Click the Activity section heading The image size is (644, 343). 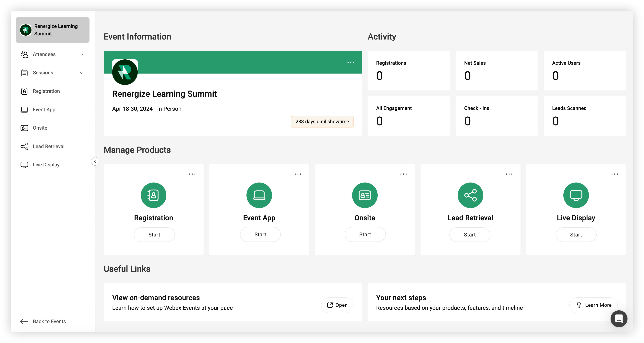tap(382, 37)
